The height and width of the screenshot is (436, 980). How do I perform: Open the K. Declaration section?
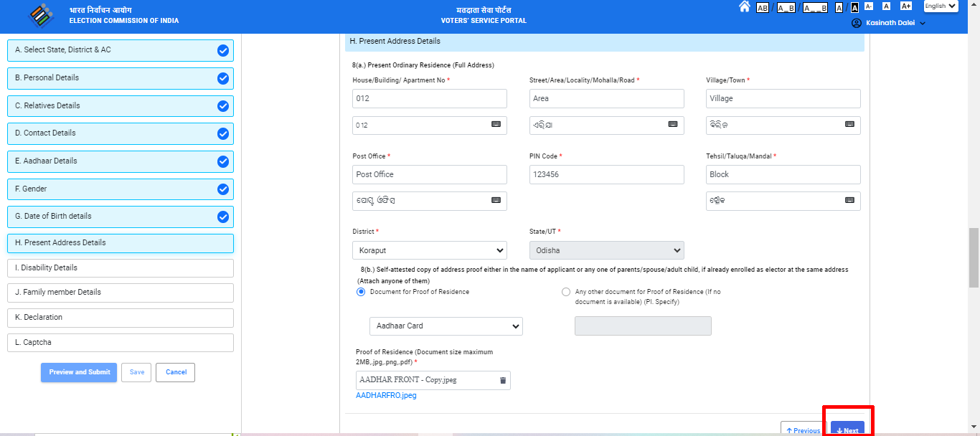(120, 317)
